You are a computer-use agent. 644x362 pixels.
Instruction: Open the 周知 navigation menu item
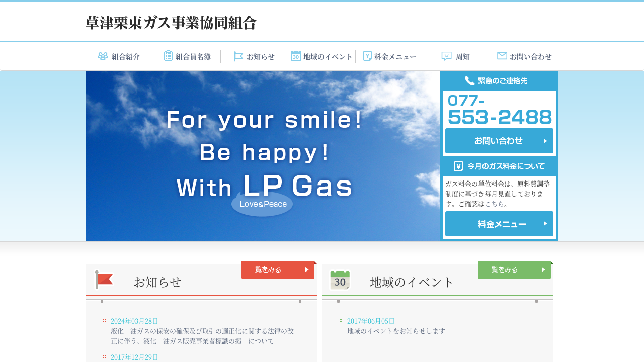tap(457, 56)
